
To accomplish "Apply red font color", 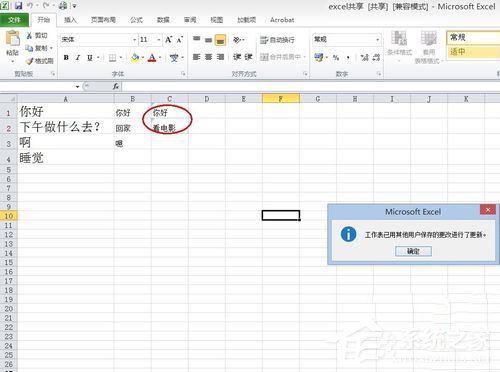I will [x=152, y=58].
